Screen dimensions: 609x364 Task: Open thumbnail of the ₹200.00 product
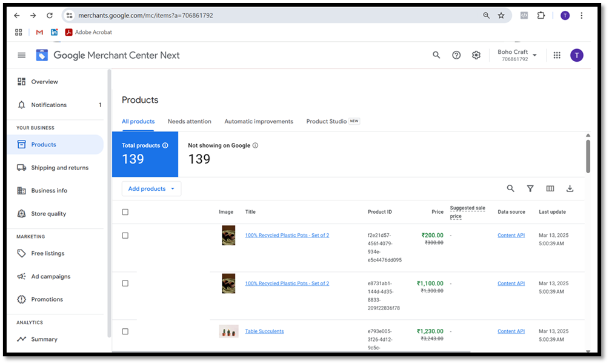point(228,236)
